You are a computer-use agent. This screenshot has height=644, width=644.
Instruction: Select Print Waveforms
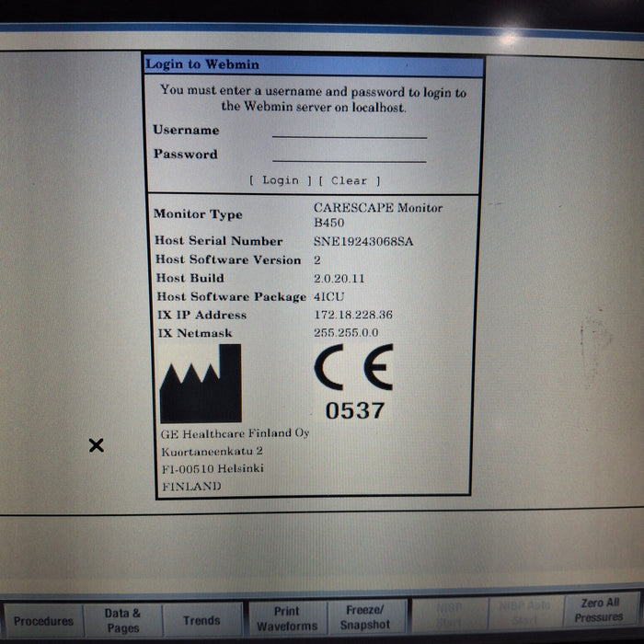coord(287,618)
